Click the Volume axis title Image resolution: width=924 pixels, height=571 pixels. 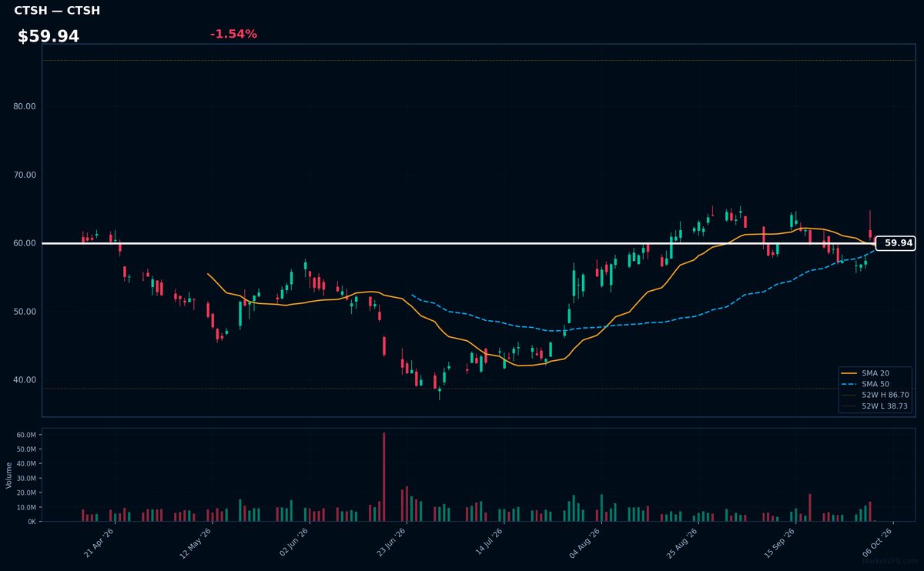coord(9,475)
